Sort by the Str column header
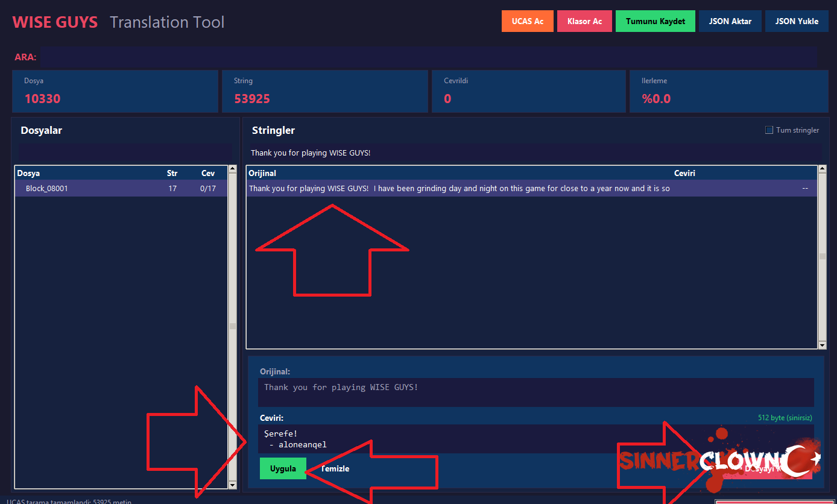The image size is (837, 504). click(x=172, y=173)
